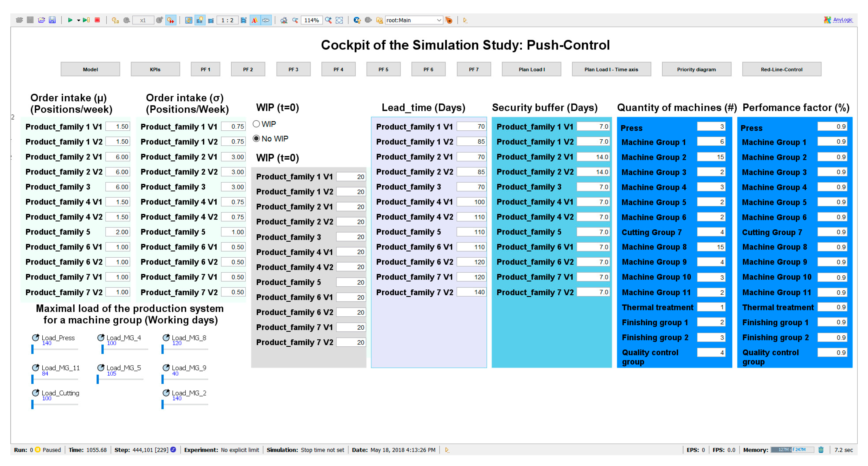Toggle the adaptive frame rate icon

point(189,20)
